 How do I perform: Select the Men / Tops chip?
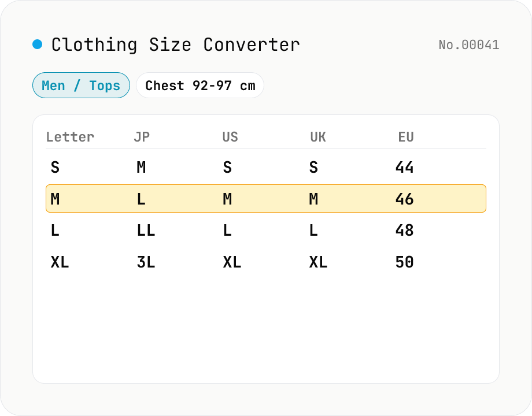(81, 86)
